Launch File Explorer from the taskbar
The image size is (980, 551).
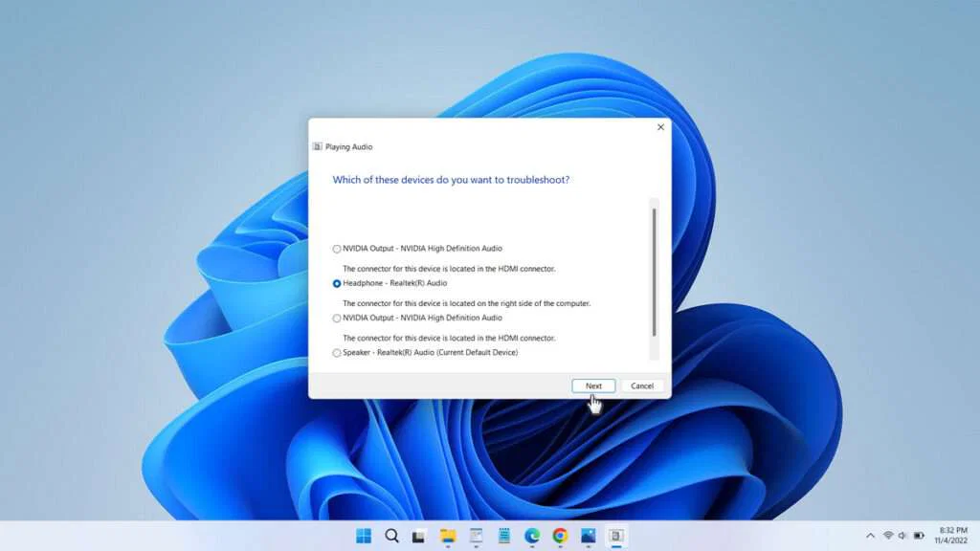pos(449,537)
